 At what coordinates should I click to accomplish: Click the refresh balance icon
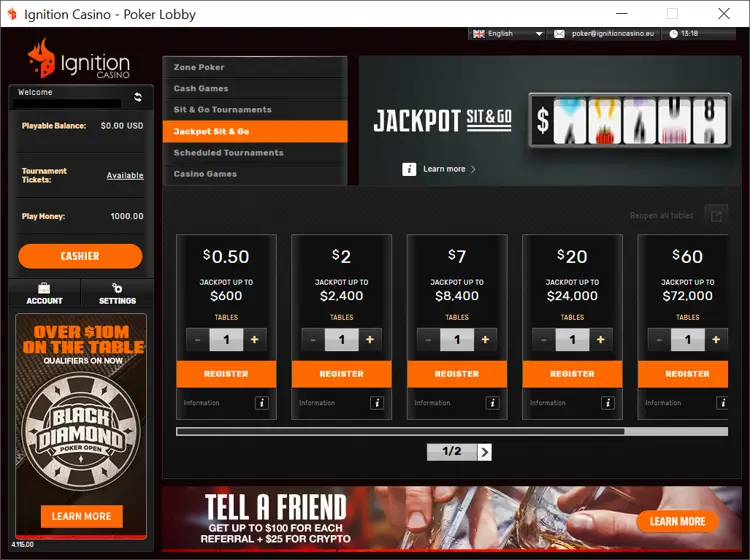click(x=138, y=98)
